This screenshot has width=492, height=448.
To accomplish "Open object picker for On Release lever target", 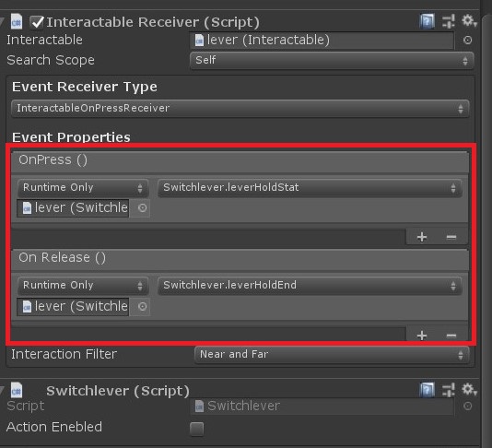I will [x=142, y=306].
